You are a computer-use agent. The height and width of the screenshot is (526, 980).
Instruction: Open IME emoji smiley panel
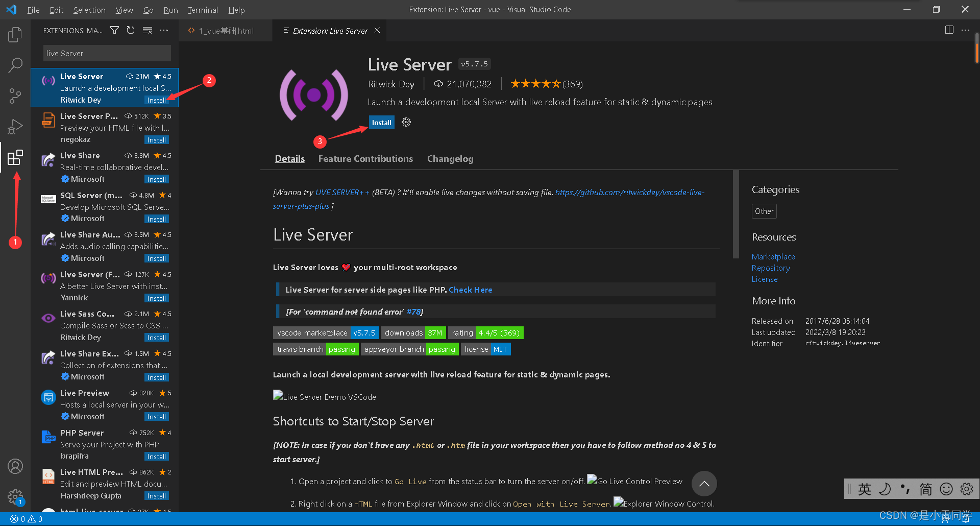tap(946, 489)
